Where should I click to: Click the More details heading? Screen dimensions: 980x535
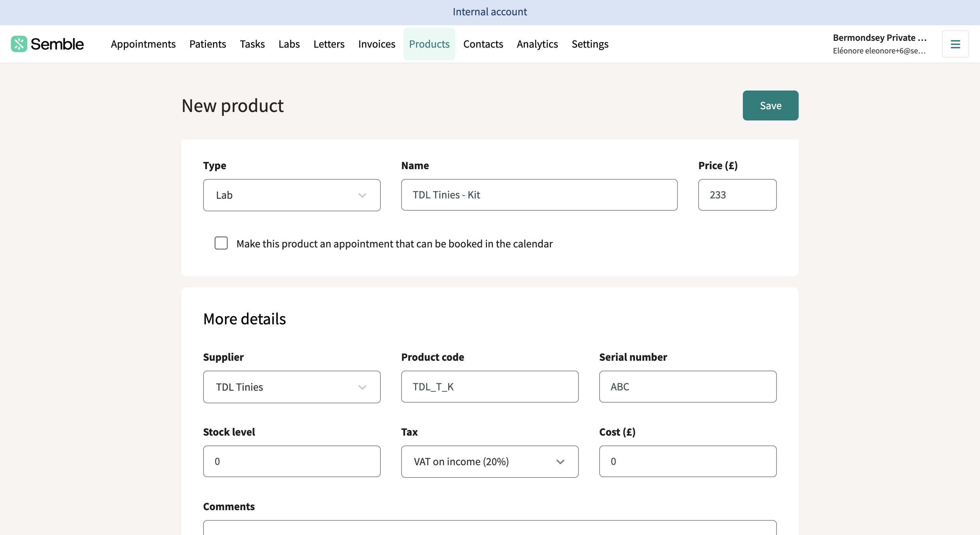[x=244, y=319]
